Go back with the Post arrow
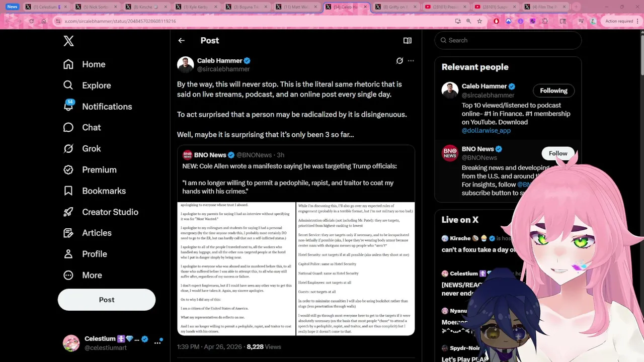Screen dimensions: 644x362 pos(181,41)
